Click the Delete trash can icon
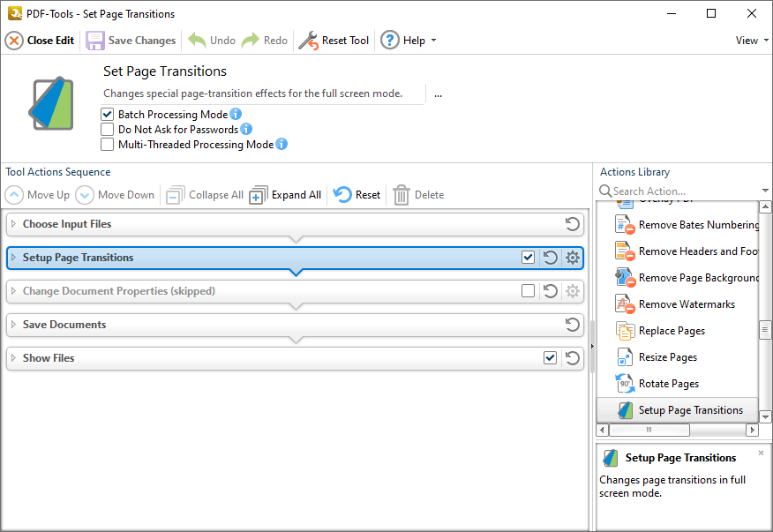The width and height of the screenshot is (773, 532). point(402,195)
